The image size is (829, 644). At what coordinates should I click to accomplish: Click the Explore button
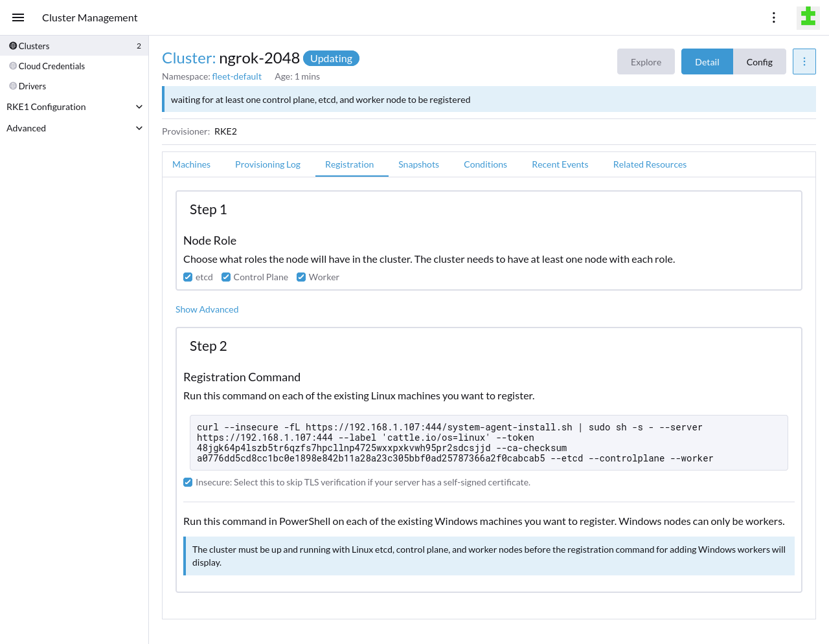point(646,61)
